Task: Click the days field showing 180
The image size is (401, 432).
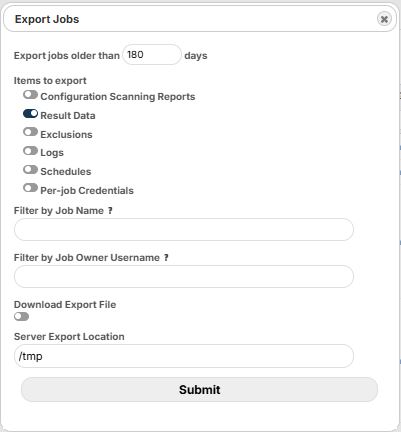Action: click(152, 55)
